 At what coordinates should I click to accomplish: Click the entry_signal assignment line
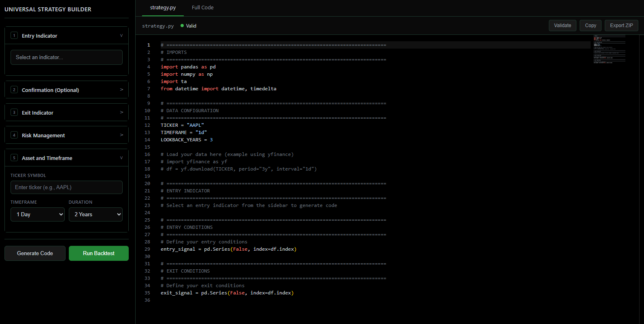pos(229,249)
